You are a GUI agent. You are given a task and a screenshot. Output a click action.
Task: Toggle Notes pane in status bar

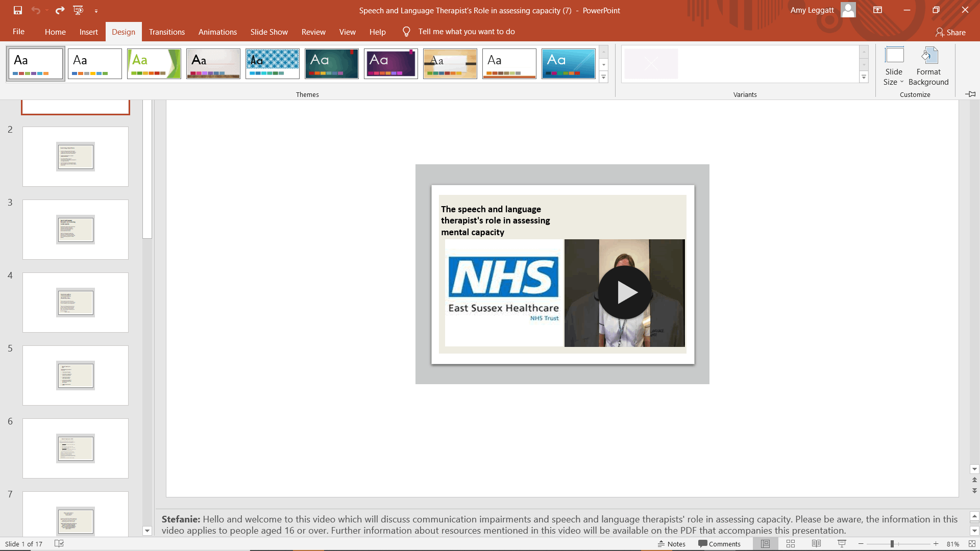[672, 544]
